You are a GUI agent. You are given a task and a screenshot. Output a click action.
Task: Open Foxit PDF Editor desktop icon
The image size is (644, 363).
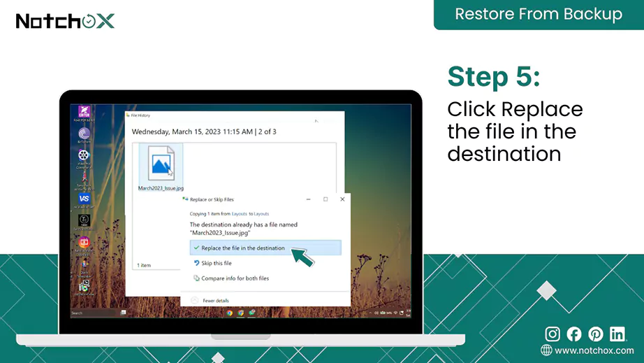point(85,112)
